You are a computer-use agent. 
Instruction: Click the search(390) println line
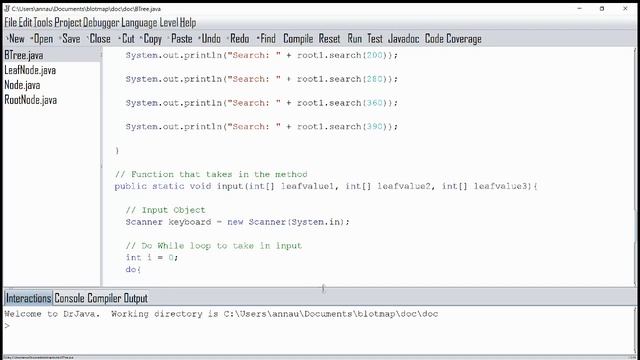point(261,127)
